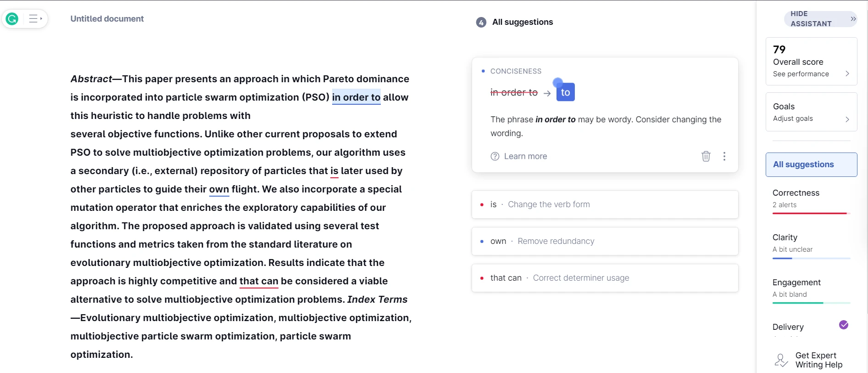Collapse sidebar with the double-chevron icon

tap(853, 19)
